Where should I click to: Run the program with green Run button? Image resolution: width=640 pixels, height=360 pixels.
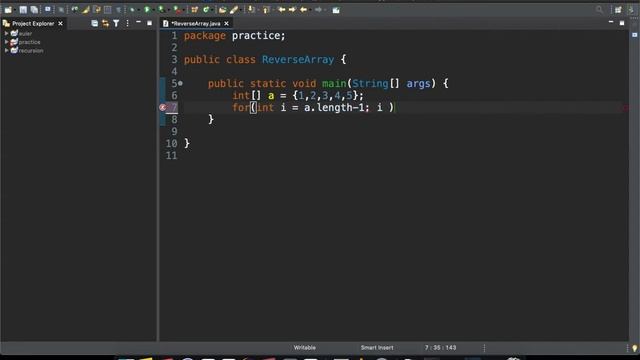click(147, 9)
